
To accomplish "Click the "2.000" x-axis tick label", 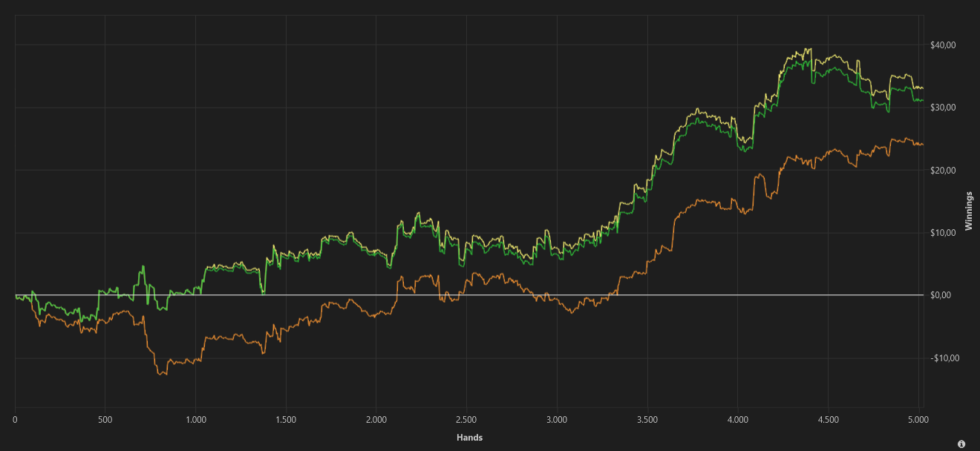I will point(376,419).
